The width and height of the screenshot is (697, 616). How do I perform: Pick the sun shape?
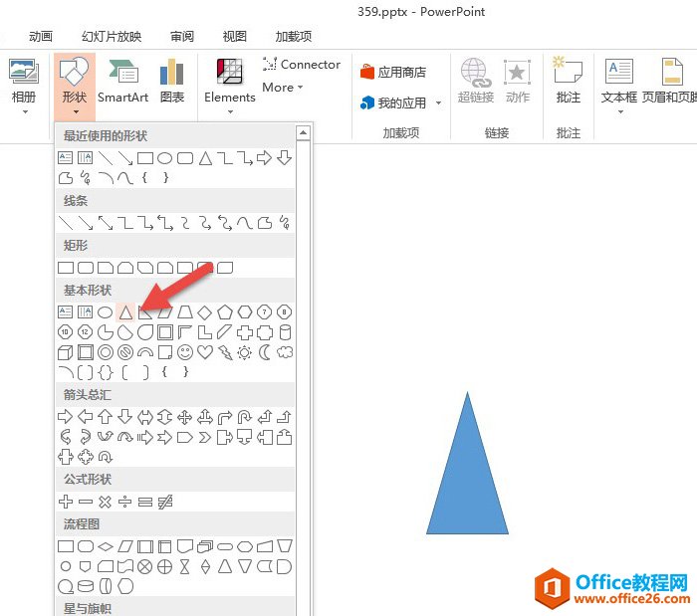tap(245, 353)
